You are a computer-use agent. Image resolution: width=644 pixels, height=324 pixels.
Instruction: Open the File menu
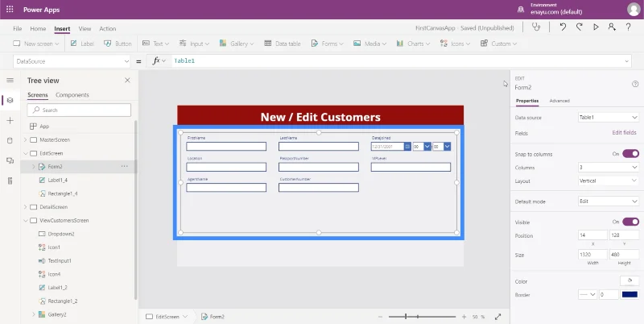tap(17, 29)
